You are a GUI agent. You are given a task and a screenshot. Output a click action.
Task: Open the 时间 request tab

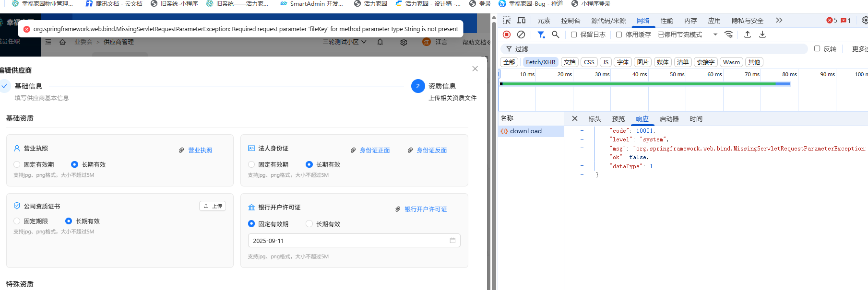pyautogui.click(x=696, y=119)
